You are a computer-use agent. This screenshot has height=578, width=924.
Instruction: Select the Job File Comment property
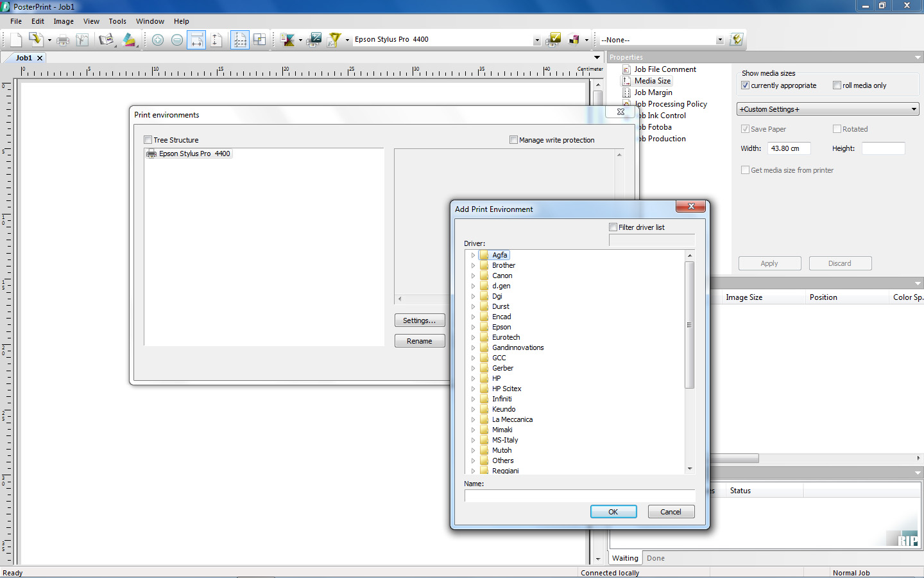tap(665, 69)
